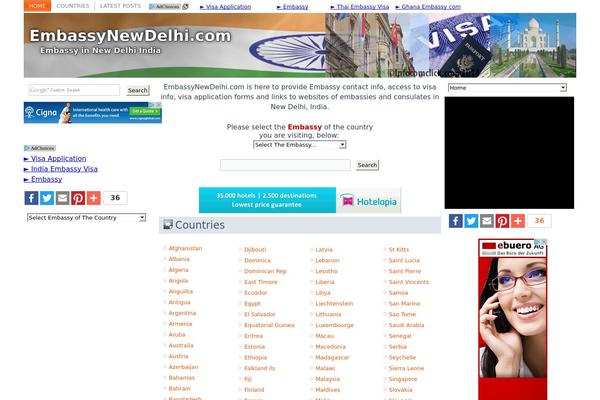Open Argentina embassy link

point(182,313)
